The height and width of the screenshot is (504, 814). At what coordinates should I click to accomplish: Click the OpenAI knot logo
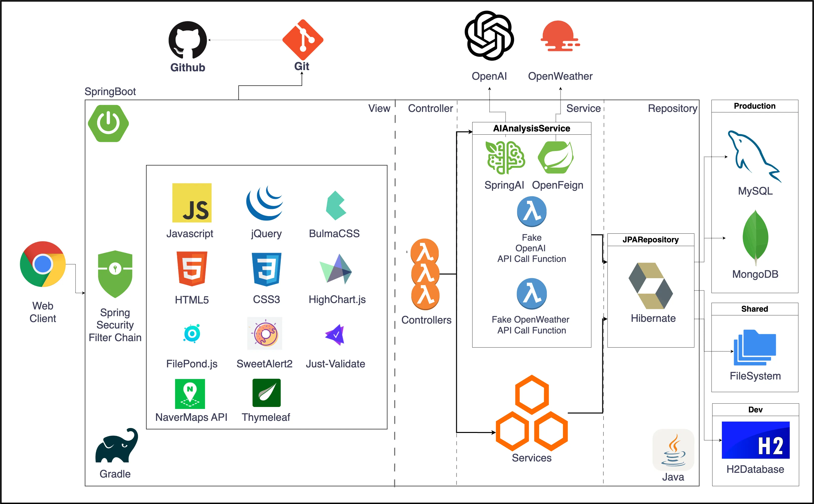pyautogui.click(x=489, y=36)
